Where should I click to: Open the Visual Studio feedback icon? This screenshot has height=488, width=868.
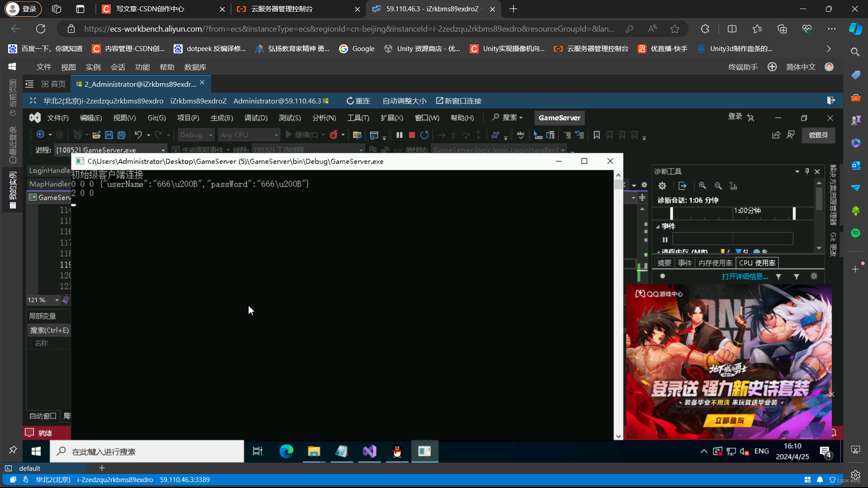coord(791,135)
